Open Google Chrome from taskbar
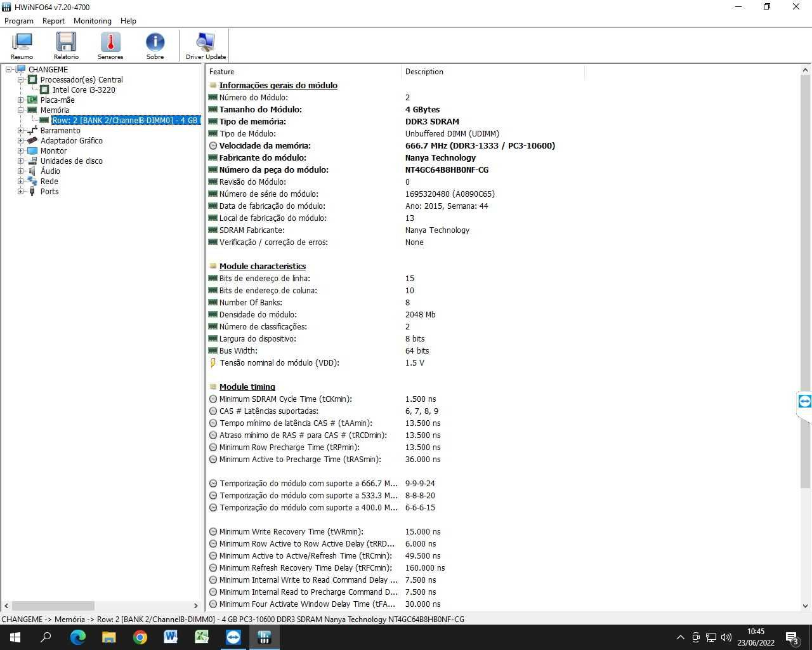Viewport: 812px width, 650px height. [x=140, y=637]
